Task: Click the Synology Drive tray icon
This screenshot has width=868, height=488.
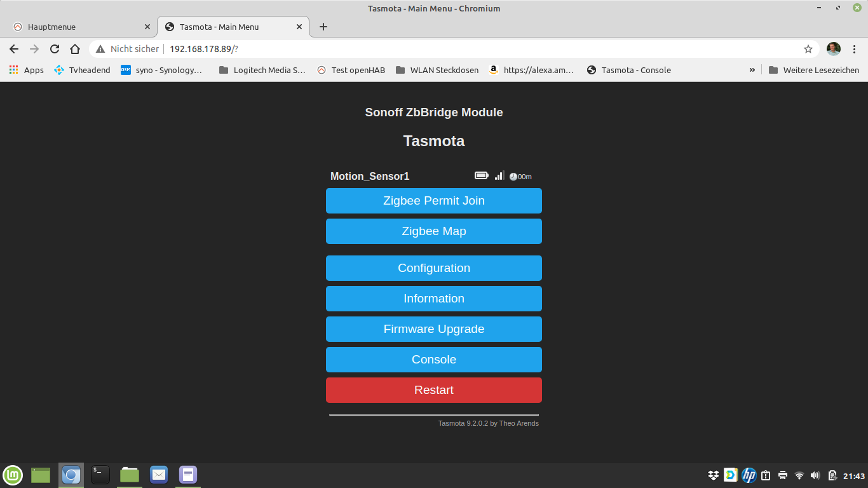Action: click(x=731, y=475)
